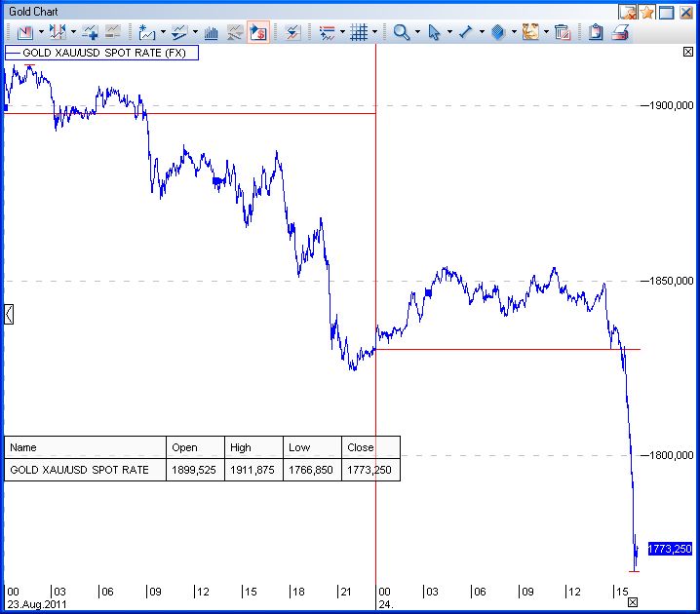Image resolution: width=700 pixels, height=614 pixels.
Task: Click the chart type icon with pink panel
Action: tap(25, 32)
